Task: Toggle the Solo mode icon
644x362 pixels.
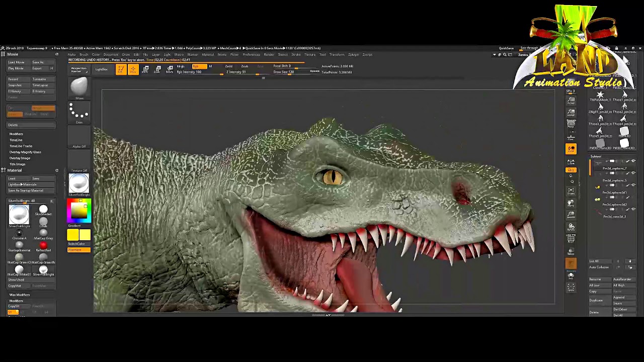Action: point(571,276)
